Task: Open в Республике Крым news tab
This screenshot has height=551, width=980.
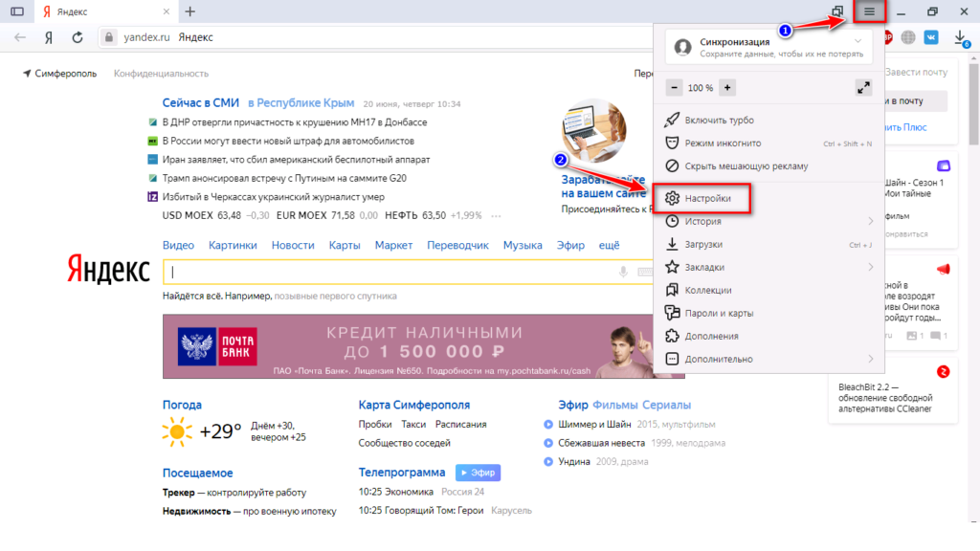Action: (301, 103)
